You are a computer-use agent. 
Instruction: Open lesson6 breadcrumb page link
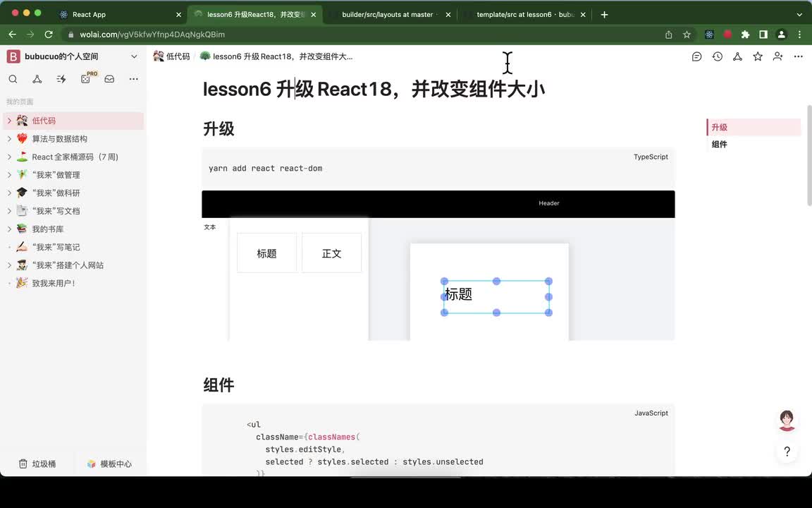(276, 56)
